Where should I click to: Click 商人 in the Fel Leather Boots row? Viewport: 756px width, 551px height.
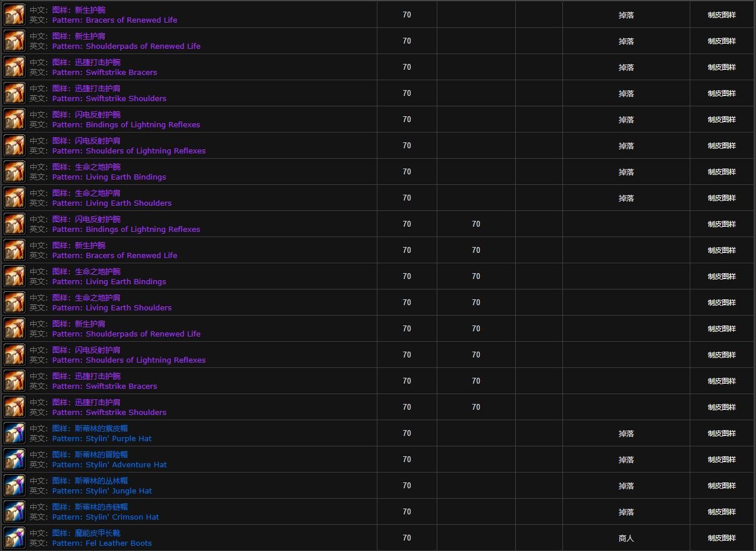point(626,538)
